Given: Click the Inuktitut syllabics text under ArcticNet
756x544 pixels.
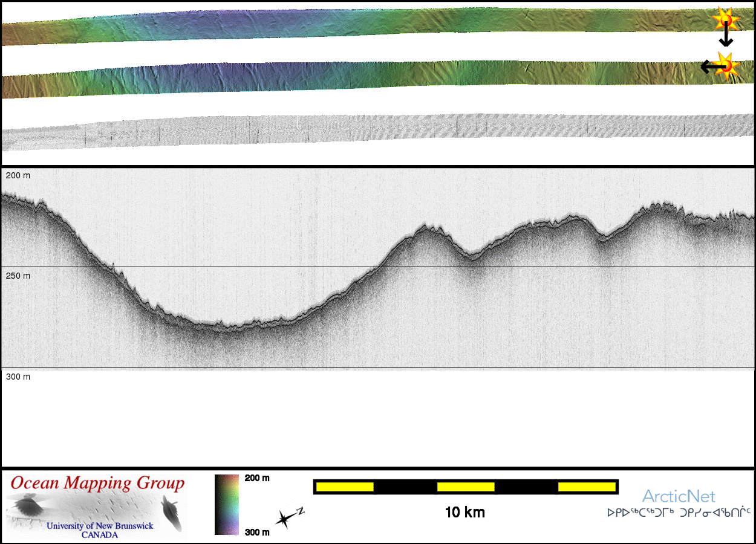Looking at the screenshot, I should point(678,513).
